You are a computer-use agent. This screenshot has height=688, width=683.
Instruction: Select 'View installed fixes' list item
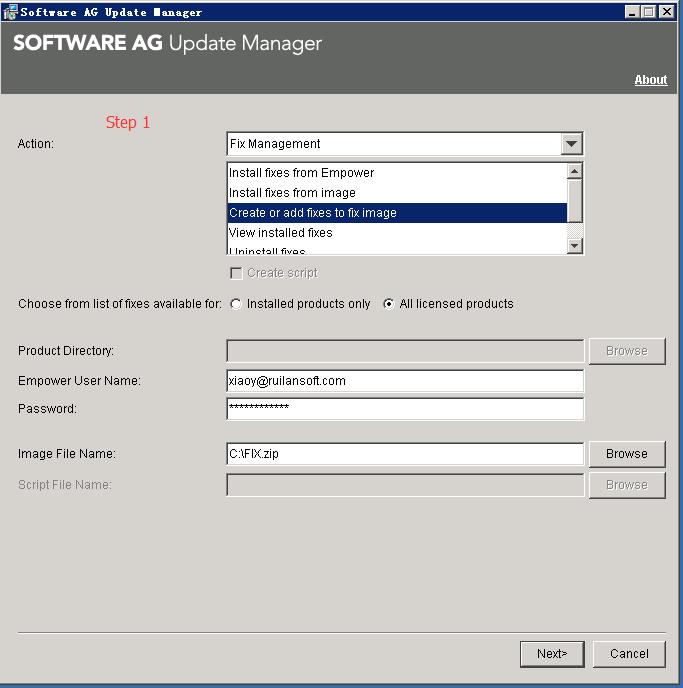pos(397,233)
